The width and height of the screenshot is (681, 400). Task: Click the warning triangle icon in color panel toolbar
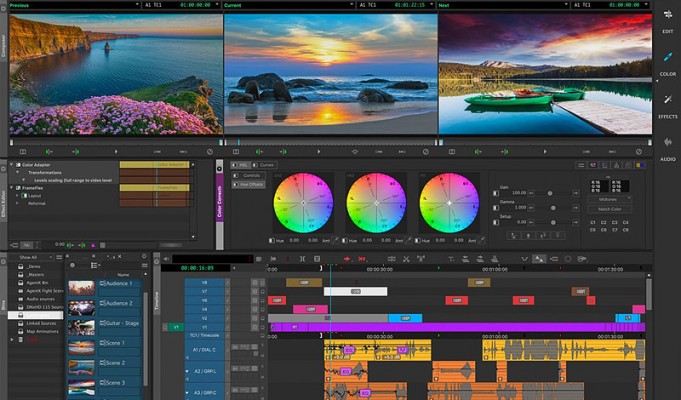point(616,165)
